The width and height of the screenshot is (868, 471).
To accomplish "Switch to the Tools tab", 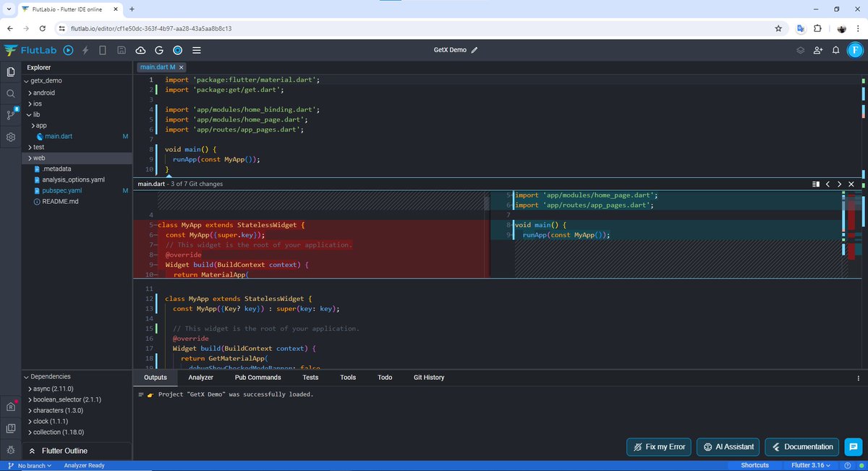I will point(348,377).
